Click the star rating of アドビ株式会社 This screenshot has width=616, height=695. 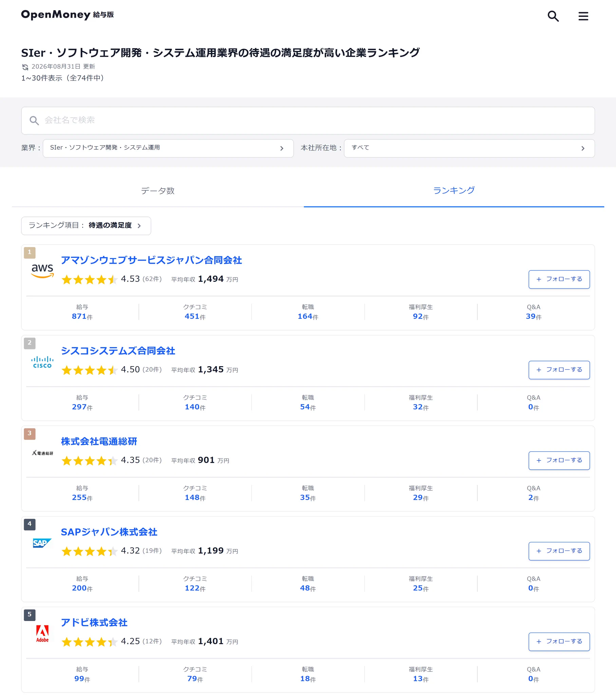click(90, 642)
